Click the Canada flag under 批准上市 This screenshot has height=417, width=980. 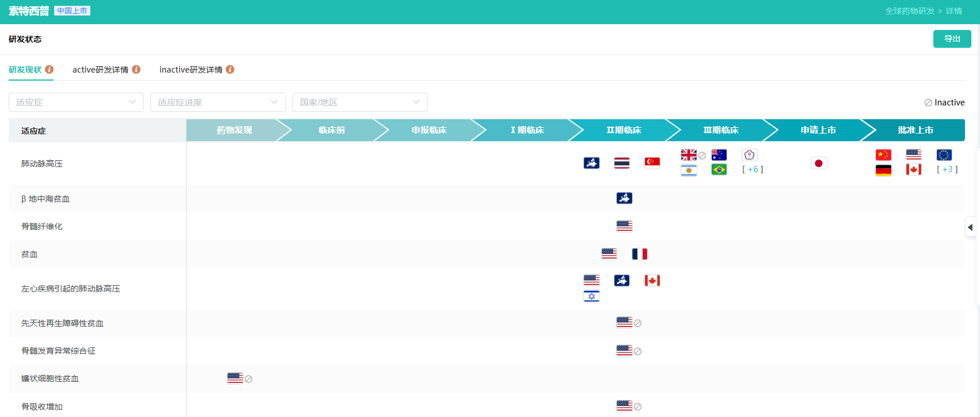click(x=914, y=170)
